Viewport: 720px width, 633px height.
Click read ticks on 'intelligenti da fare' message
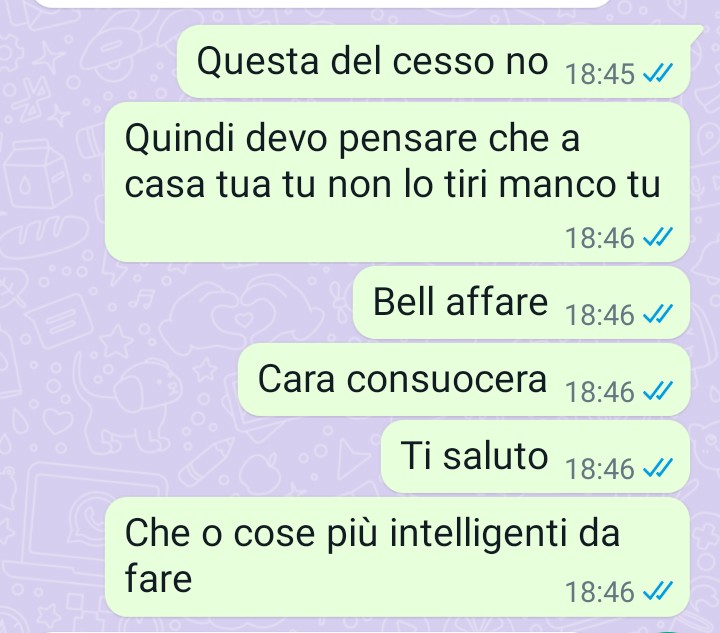coord(658,591)
